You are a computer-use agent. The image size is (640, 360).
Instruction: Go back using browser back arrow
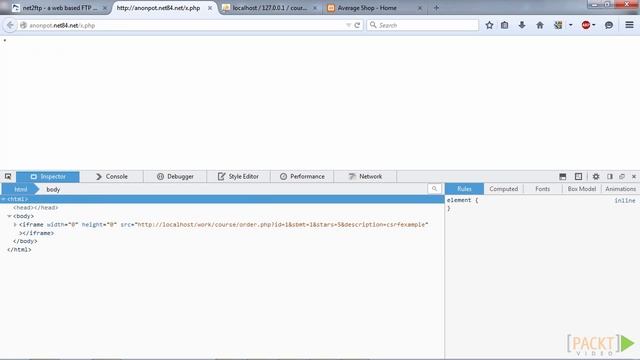tap(10, 25)
